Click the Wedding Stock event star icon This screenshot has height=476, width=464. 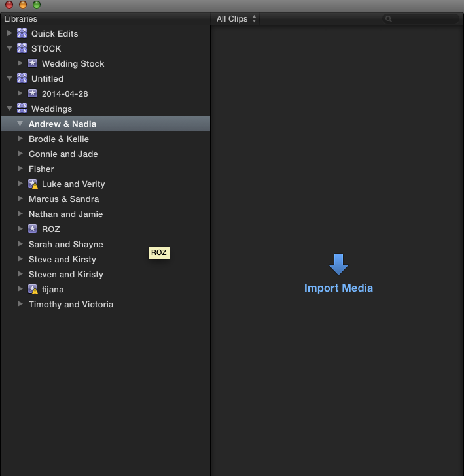[32, 63]
